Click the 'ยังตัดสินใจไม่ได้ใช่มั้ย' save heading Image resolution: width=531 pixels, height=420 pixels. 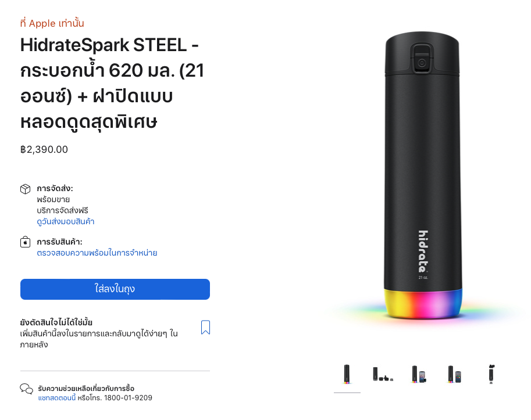pyautogui.click(x=56, y=322)
